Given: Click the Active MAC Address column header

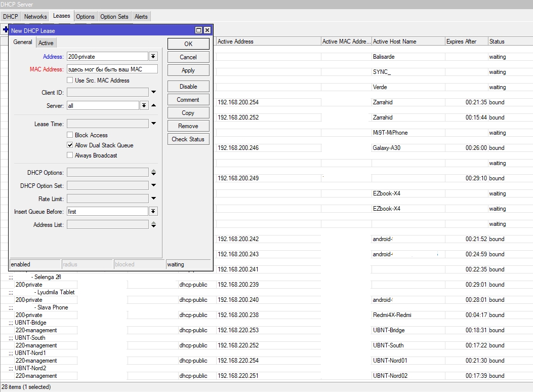Looking at the screenshot, I should [x=346, y=42].
